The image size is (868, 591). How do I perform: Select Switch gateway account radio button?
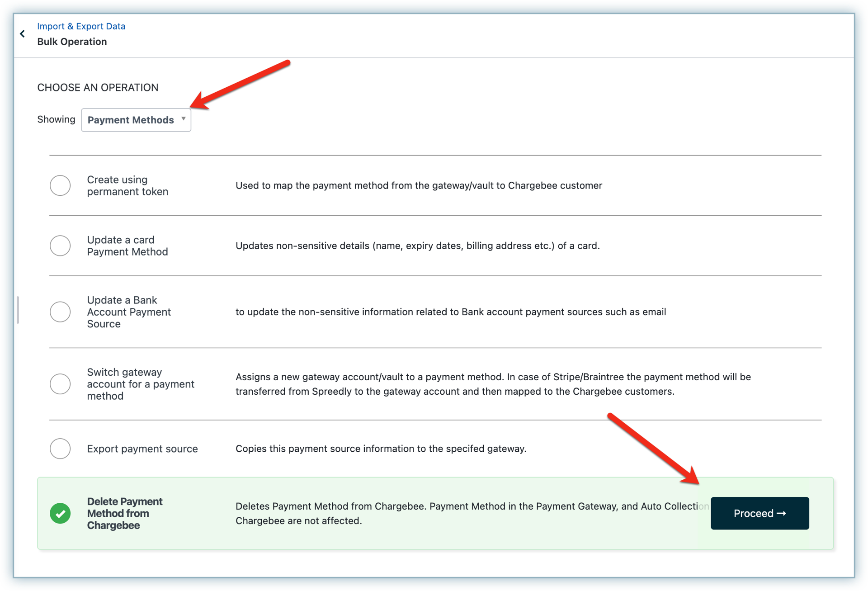click(60, 384)
